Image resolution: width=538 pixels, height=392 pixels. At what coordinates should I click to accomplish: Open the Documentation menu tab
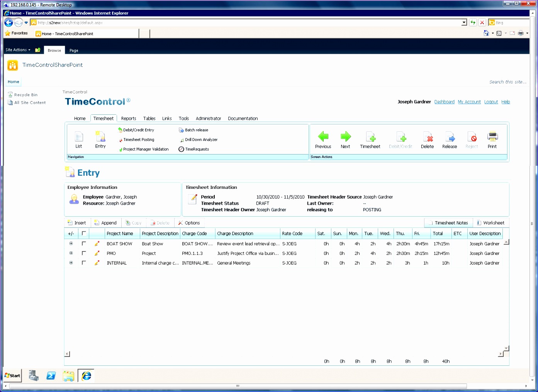tap(243, 119)
